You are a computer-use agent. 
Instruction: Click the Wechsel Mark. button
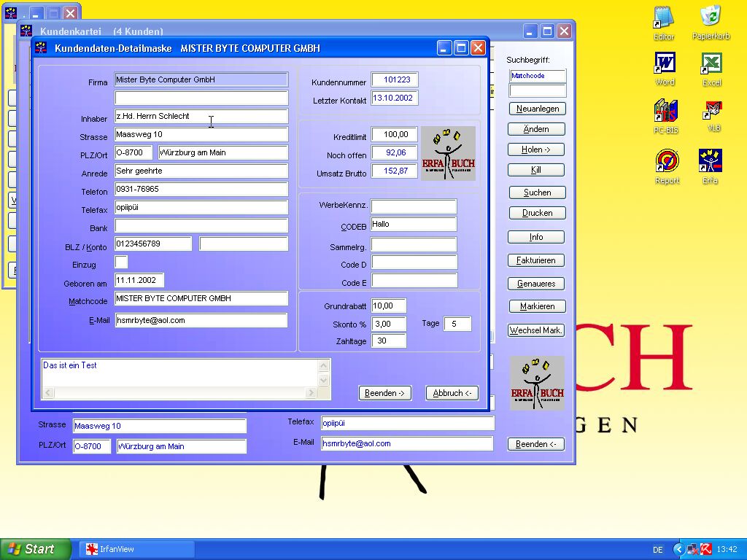536,330
